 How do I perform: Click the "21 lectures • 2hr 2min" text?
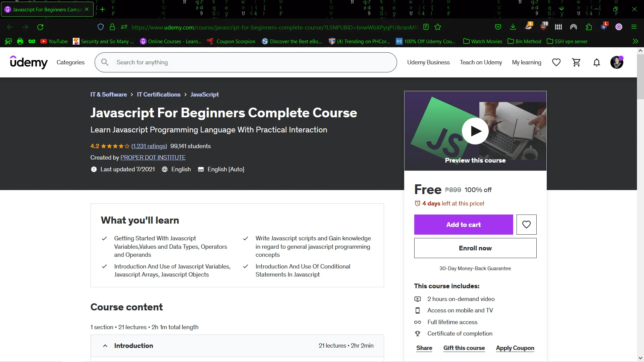(x=346, y=346)
